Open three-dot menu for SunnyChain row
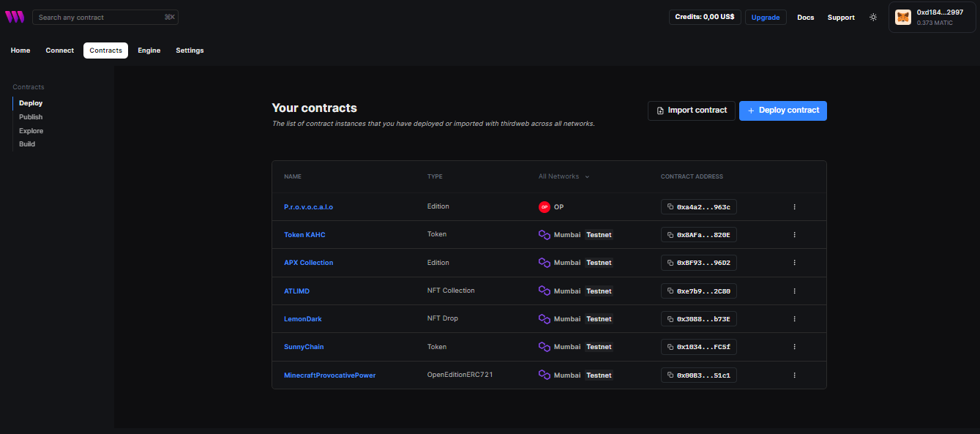 point(794,347)
